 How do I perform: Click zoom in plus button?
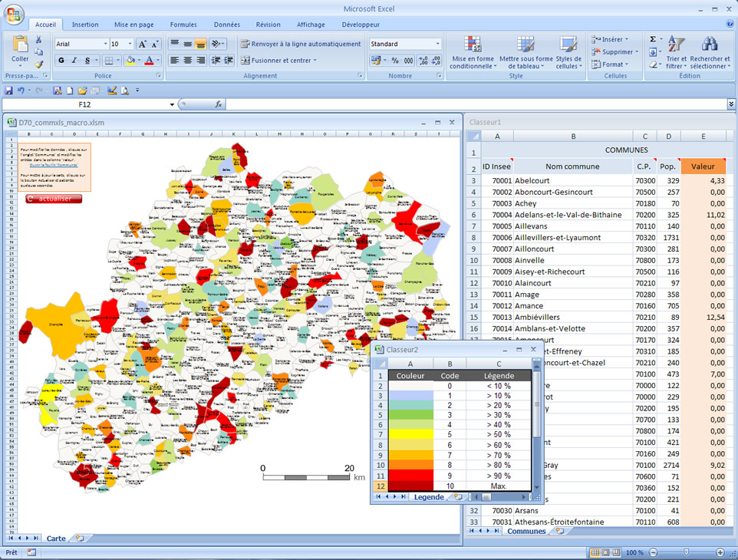[720, 552]
